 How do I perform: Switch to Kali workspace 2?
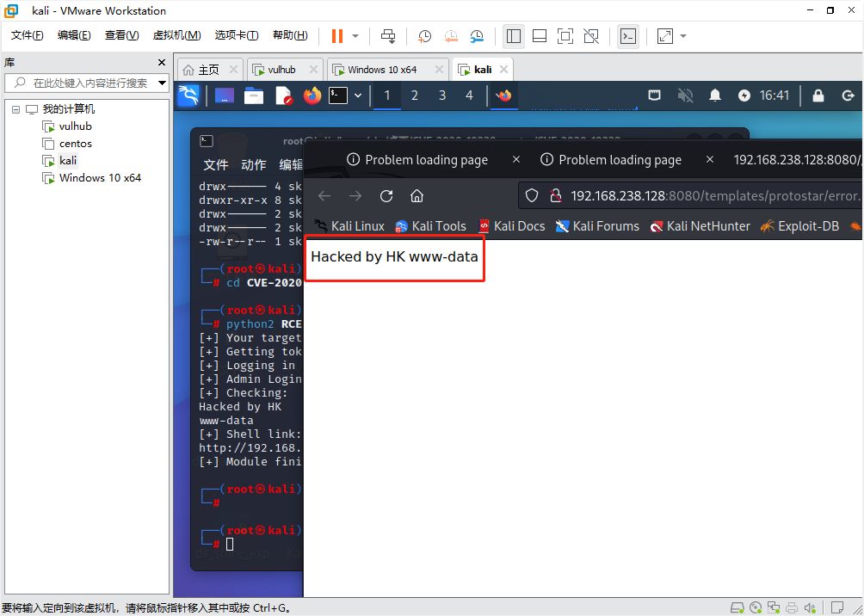[x=415, y=95]
